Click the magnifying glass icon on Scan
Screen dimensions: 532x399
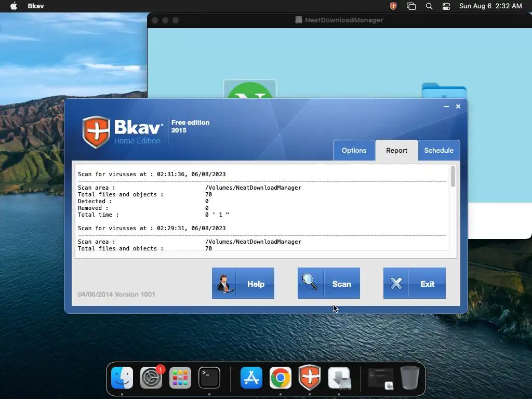(310, 282)
